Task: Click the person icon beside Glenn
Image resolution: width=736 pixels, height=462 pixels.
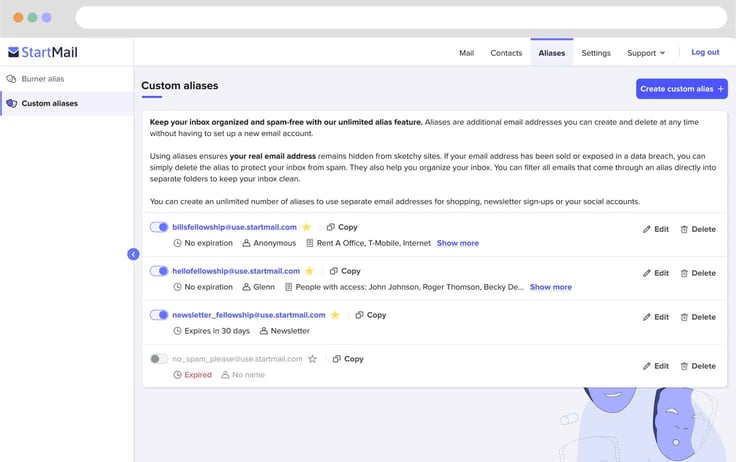Action: pos(246,287)
